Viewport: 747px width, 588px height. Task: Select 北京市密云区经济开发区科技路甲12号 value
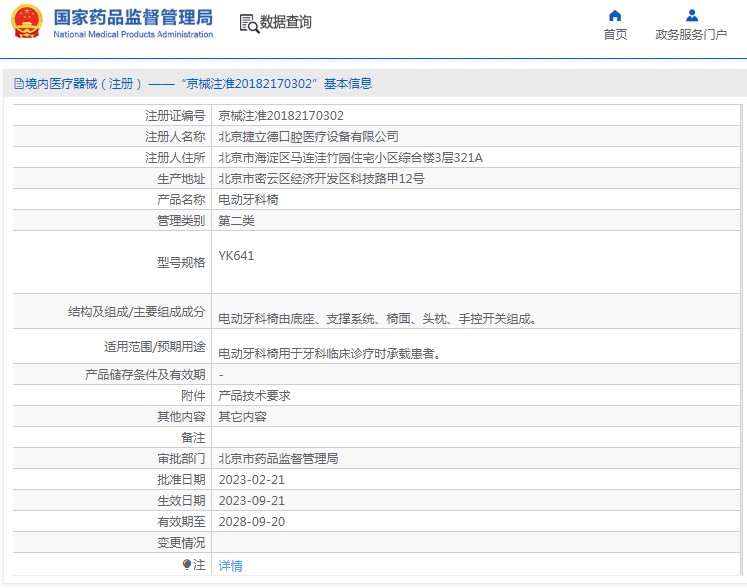click(x=322, y=179)
